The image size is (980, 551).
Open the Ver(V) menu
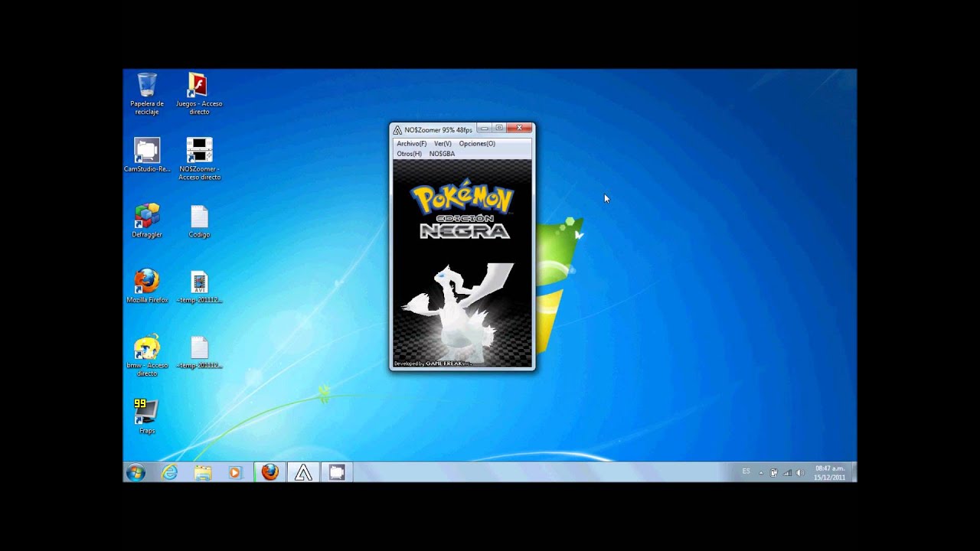[443, 144]
